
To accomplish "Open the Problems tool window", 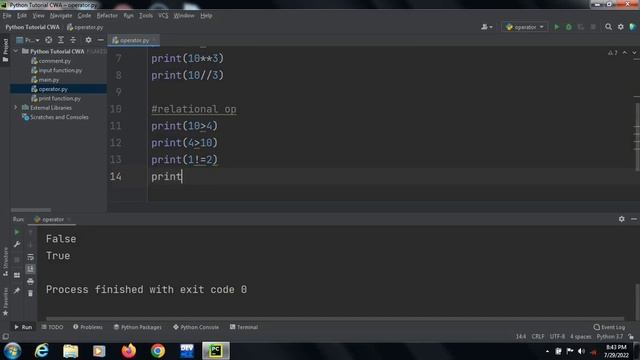I will (88, 327).
